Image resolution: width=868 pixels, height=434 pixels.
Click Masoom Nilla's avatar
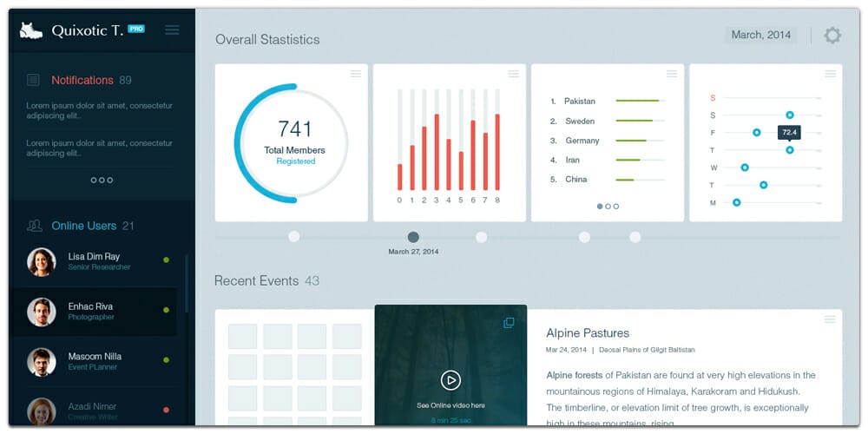tap(42, 362)
